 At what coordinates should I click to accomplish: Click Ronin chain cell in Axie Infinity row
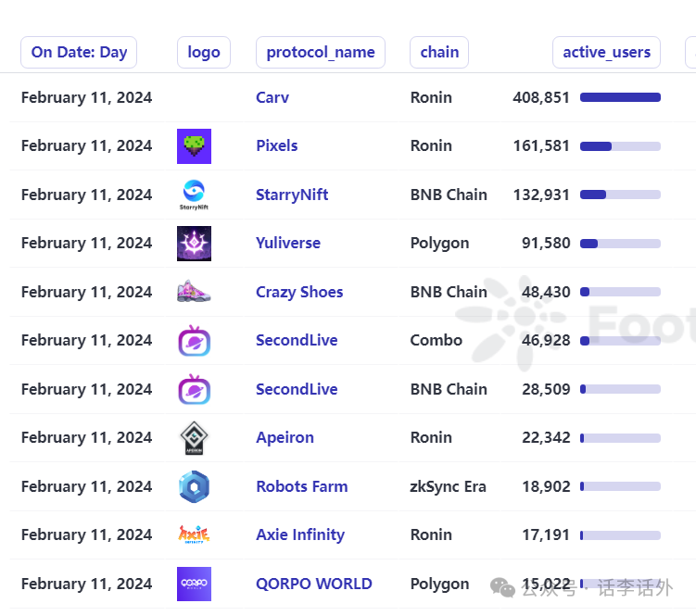coord(431,535)
